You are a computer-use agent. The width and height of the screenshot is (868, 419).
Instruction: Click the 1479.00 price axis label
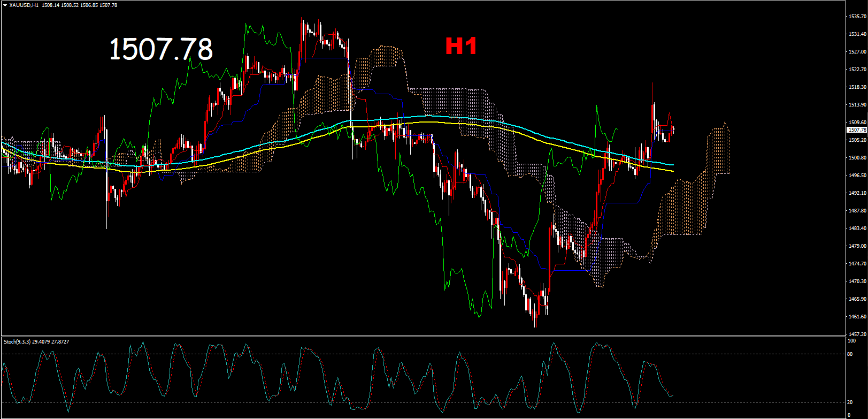click(857, 246)
